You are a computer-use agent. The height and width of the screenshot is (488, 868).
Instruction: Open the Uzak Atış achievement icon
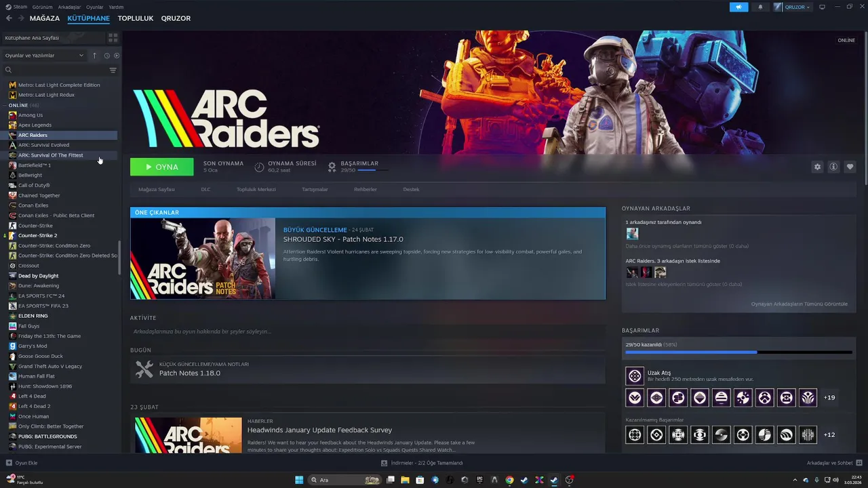[635, 375]
